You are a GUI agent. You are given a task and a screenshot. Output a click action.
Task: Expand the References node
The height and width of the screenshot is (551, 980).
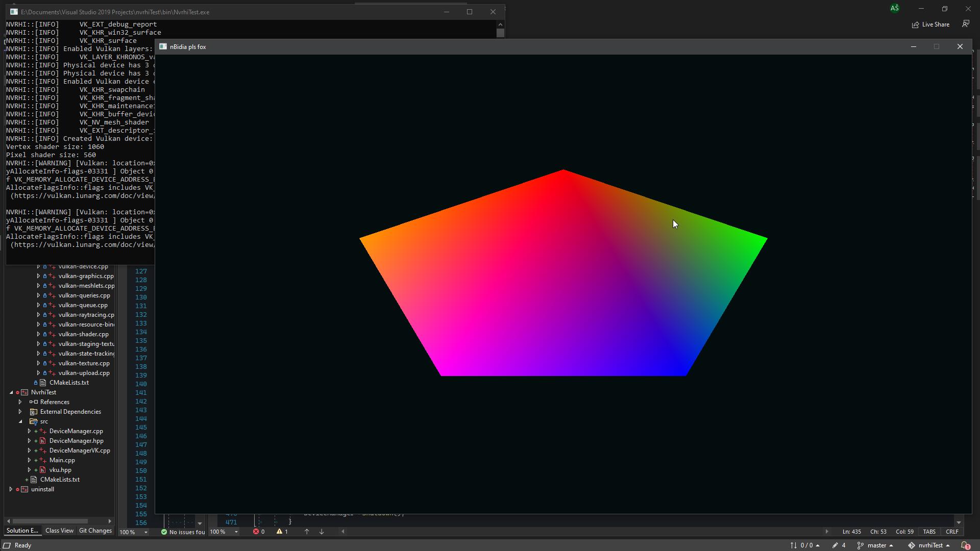click(x=20, y=402)
